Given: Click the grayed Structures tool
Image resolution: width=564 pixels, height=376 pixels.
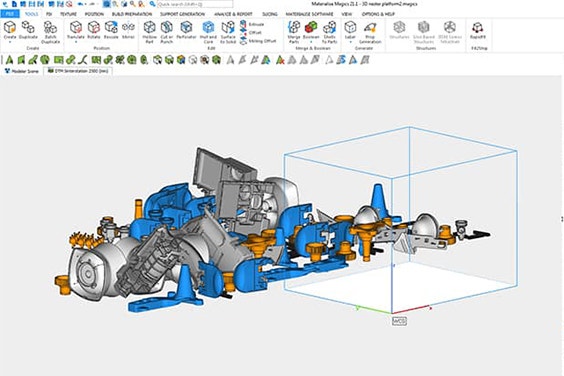Looking at the screenshot, I should [399, 30].
